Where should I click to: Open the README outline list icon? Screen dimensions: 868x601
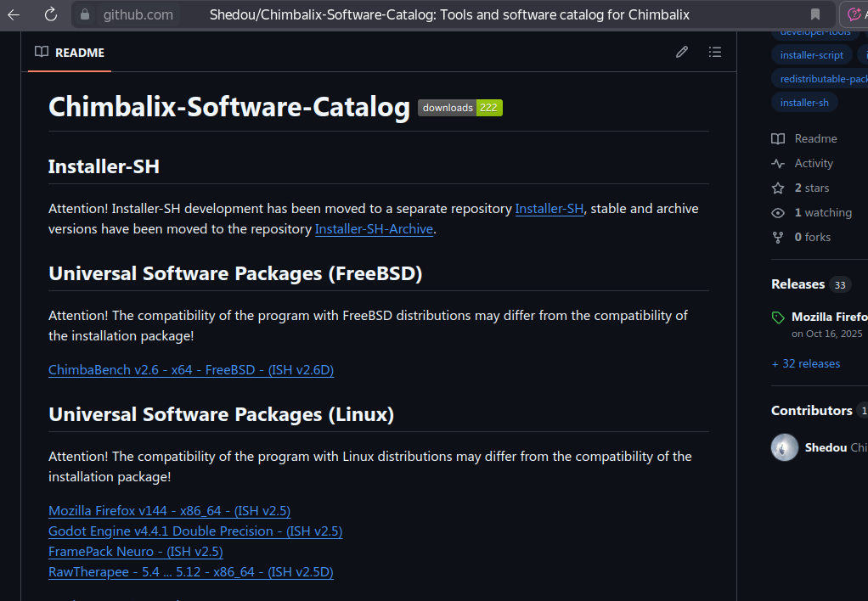[715, 53]
